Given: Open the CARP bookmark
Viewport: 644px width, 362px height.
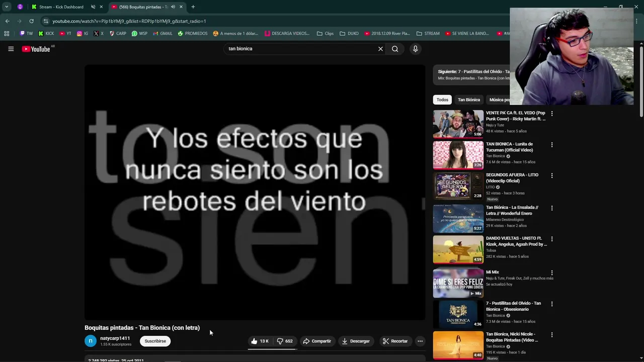Looking at the screenshot, I should tap(118, 34).
